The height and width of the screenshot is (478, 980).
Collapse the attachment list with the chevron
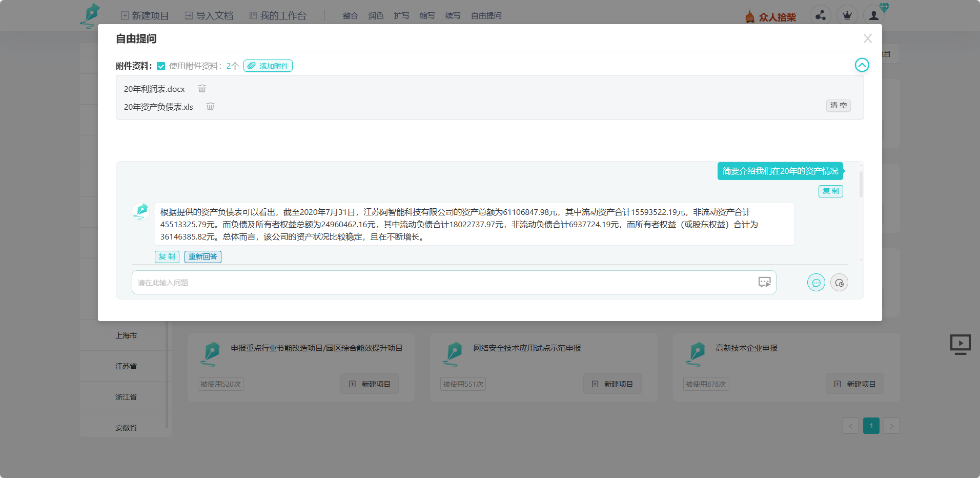(863, 65)
